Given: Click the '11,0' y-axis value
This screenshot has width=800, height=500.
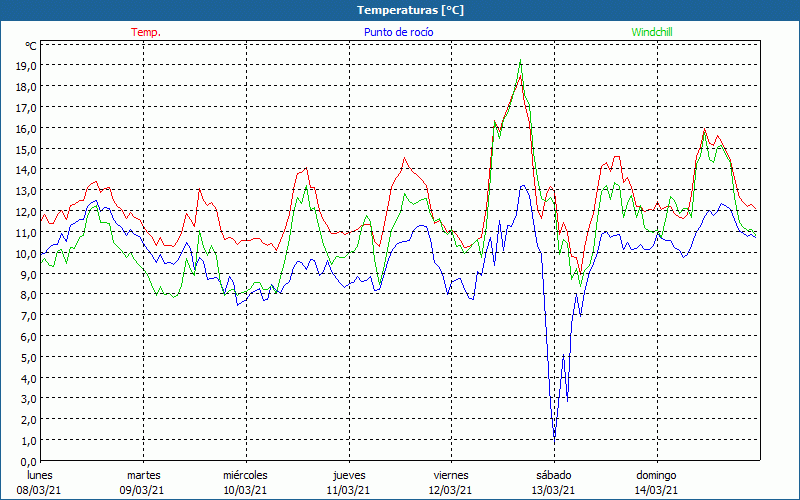Looking at the screenshot, I should 27,233.
